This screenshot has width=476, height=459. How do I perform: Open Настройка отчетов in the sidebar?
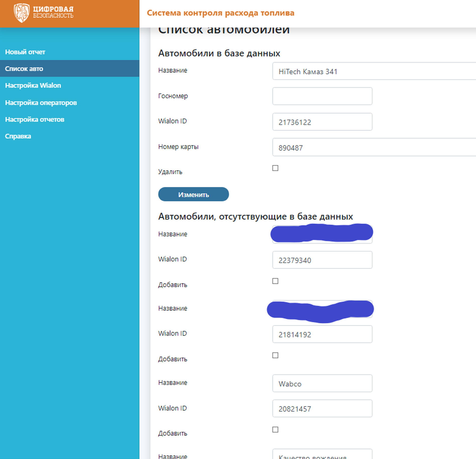pos(35,119)
